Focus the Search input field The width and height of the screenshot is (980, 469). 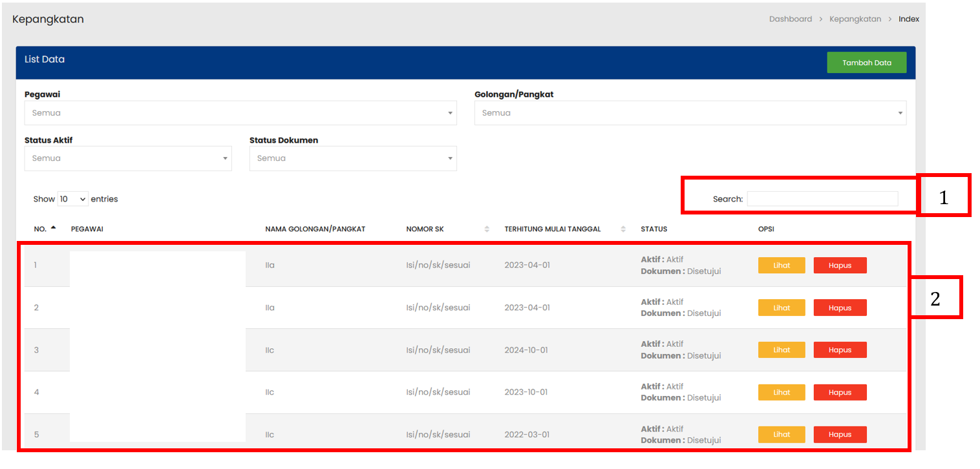pyautogui.click(x=822, y=199)
